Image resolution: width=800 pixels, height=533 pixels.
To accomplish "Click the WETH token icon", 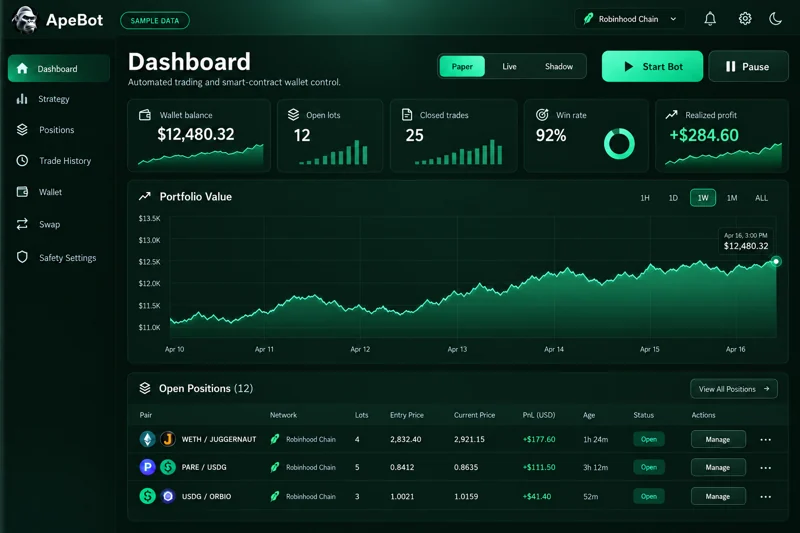I will pos(147,439).
